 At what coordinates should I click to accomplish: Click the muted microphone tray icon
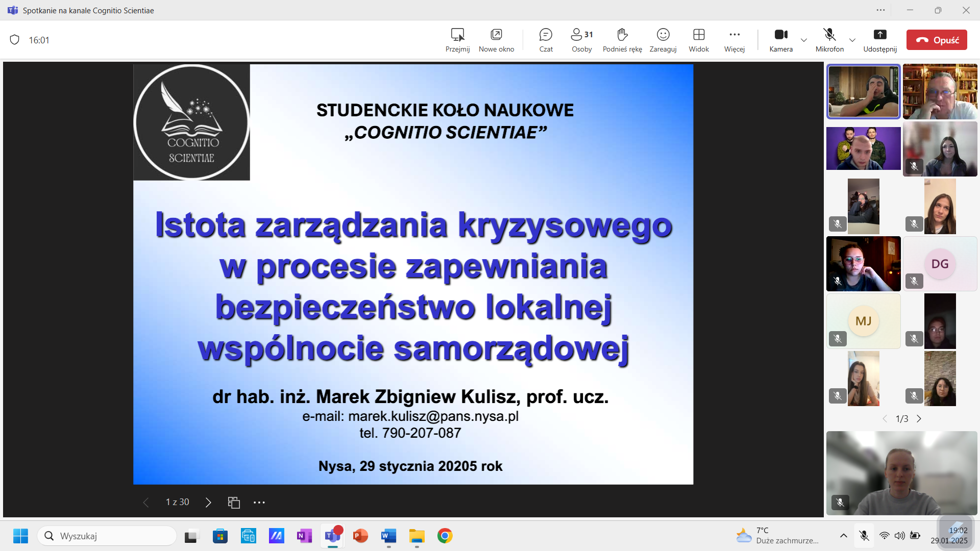(864, 536)
